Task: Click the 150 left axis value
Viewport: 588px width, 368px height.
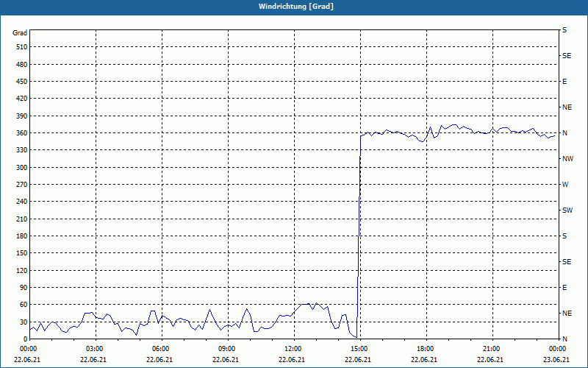Action: point(21,253)
